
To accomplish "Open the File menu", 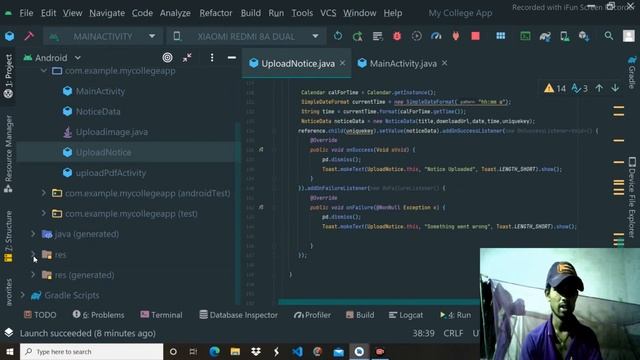I will (27, 13).
